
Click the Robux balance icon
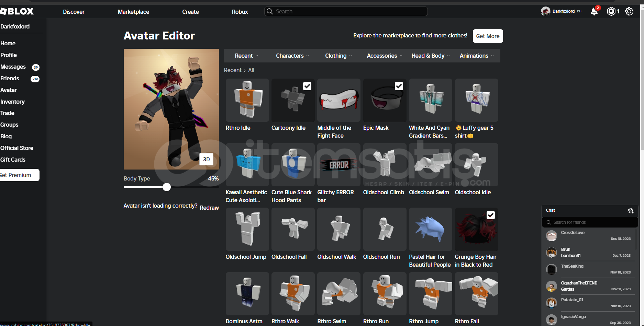pyautogui.click(x=611, y=11)
